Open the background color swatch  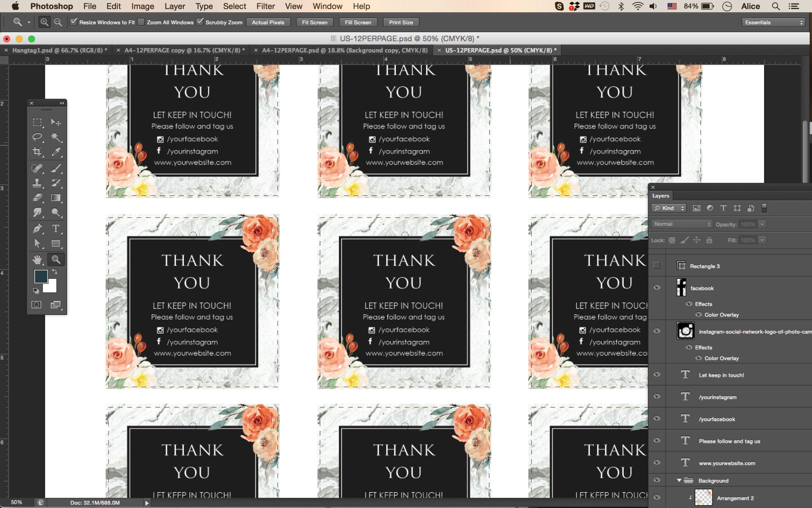coord(52,288)
